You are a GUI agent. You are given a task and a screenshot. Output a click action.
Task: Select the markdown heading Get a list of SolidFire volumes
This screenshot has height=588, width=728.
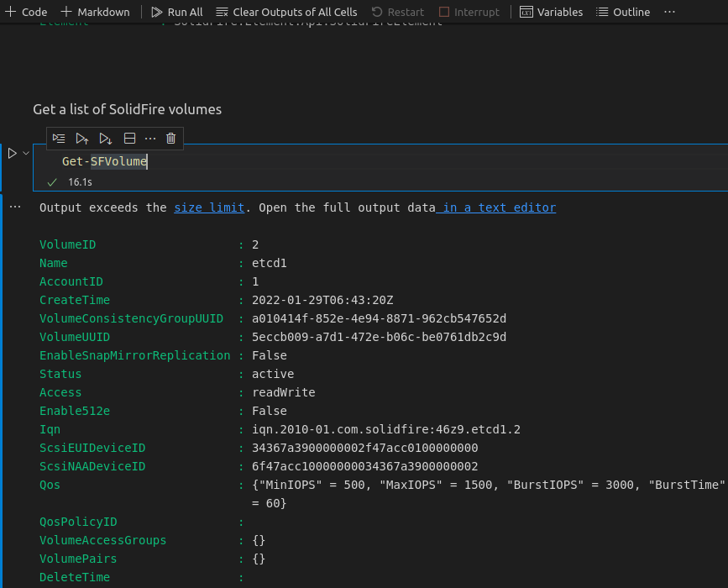point(128,109)
